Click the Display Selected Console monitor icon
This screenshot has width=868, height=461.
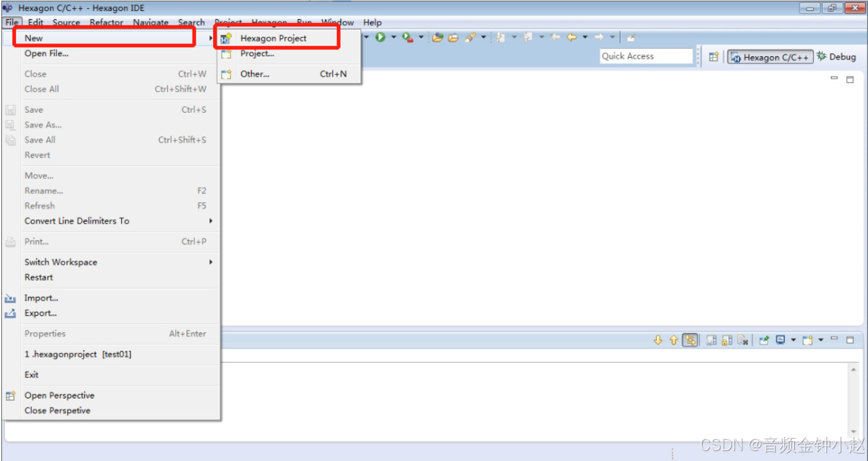tap(780, 340)
